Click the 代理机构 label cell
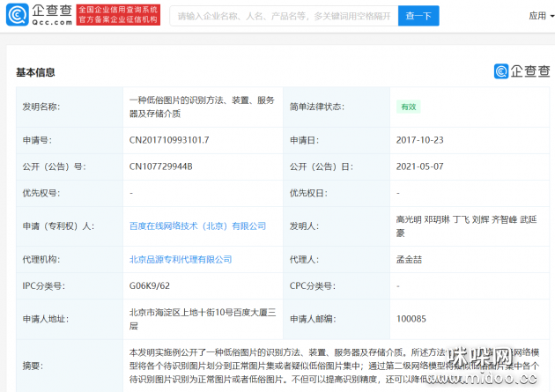This screenshot has width=555, height=392. (70, 259)
